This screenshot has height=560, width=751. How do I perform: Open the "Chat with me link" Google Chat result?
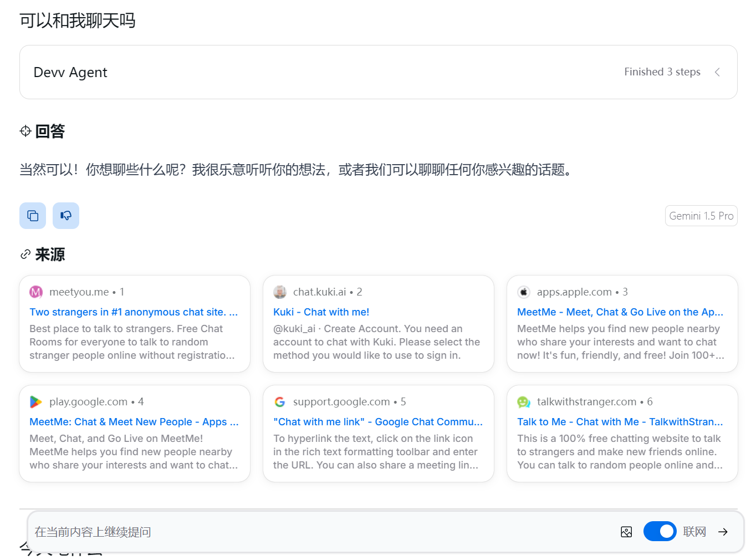[378, 422]
